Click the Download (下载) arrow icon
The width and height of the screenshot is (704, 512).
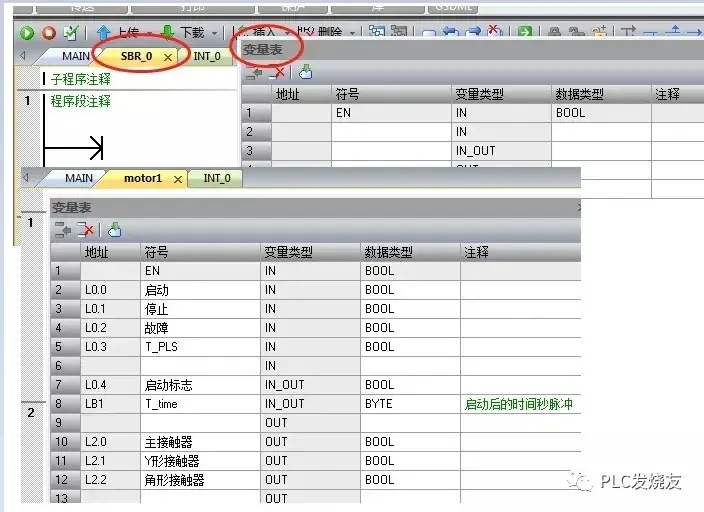(x=168, y=33)
